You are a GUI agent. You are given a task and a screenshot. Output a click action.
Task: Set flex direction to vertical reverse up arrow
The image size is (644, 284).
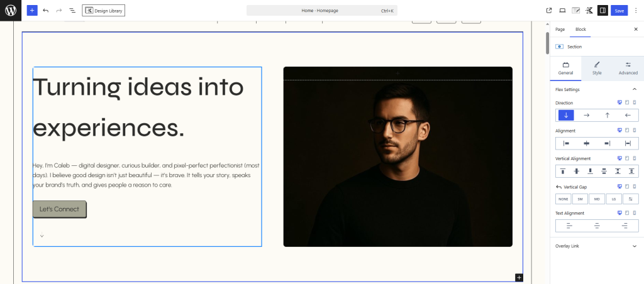pos(607,116)
